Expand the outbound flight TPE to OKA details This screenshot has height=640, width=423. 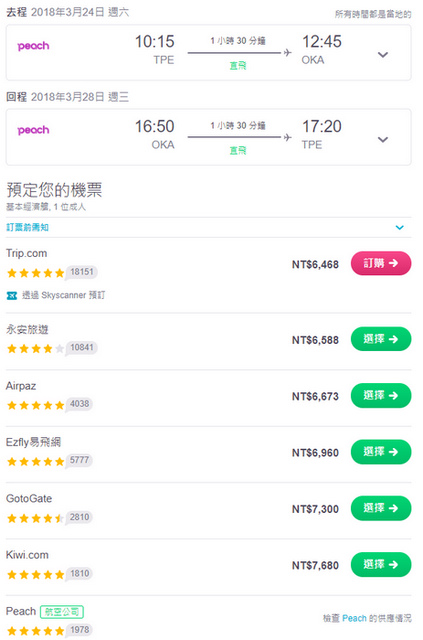click(383, 54)
